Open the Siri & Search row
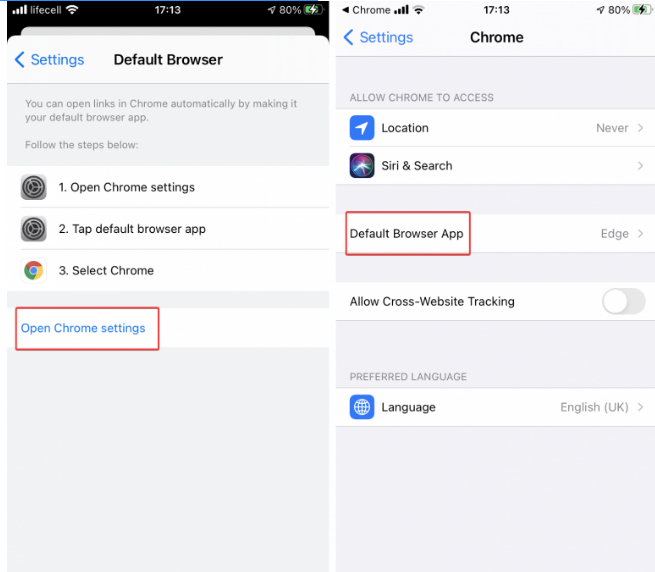The image size is (655, 572). (x=495, y=165)
